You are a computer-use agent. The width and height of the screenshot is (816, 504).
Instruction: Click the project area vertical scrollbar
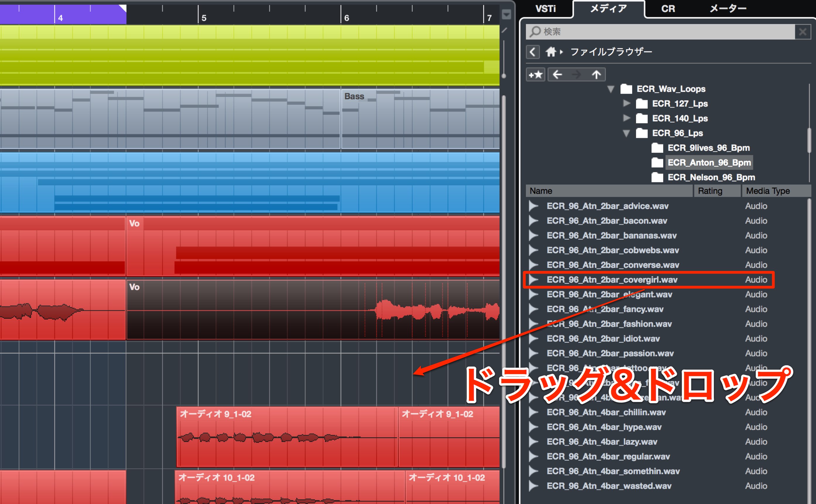coord(504,282)
